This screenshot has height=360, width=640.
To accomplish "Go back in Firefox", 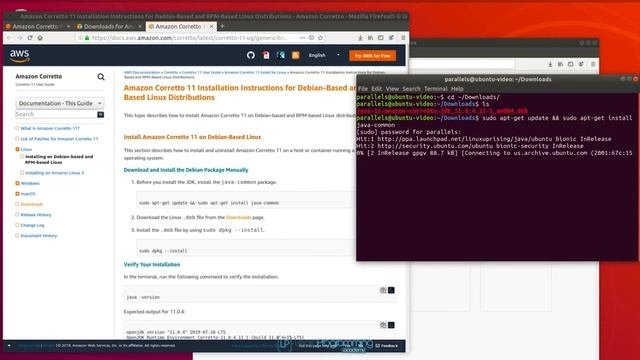I will click(9, 38).
